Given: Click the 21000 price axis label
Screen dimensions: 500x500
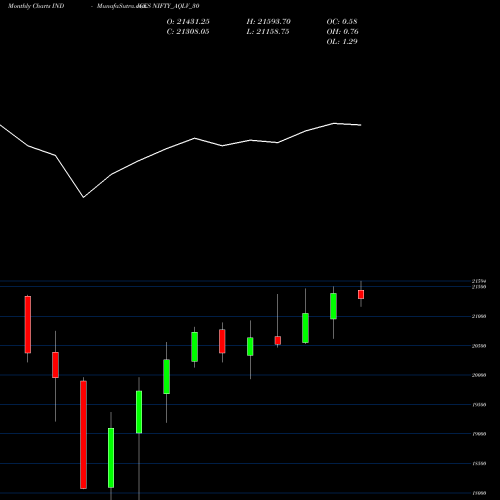Looking at the screenshot, I should (x=479, y=316).
